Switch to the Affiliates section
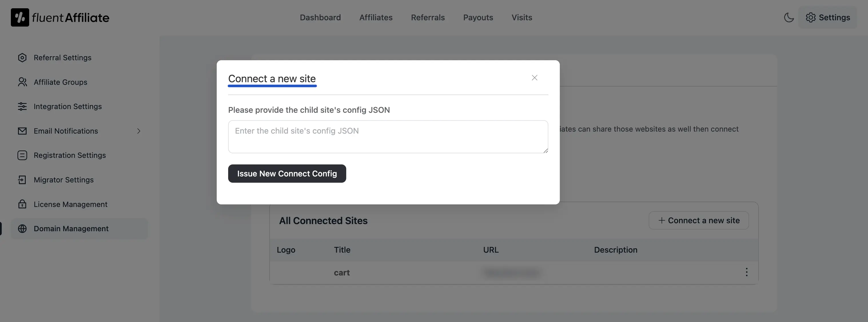The width and height of the screenshot is (868, 322). coord(376,17)
